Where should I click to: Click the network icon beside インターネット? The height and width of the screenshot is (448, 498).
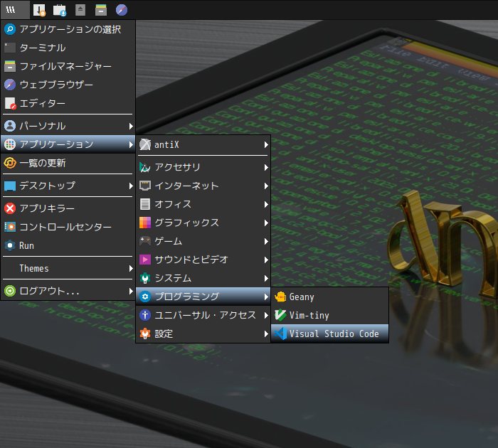145,186
